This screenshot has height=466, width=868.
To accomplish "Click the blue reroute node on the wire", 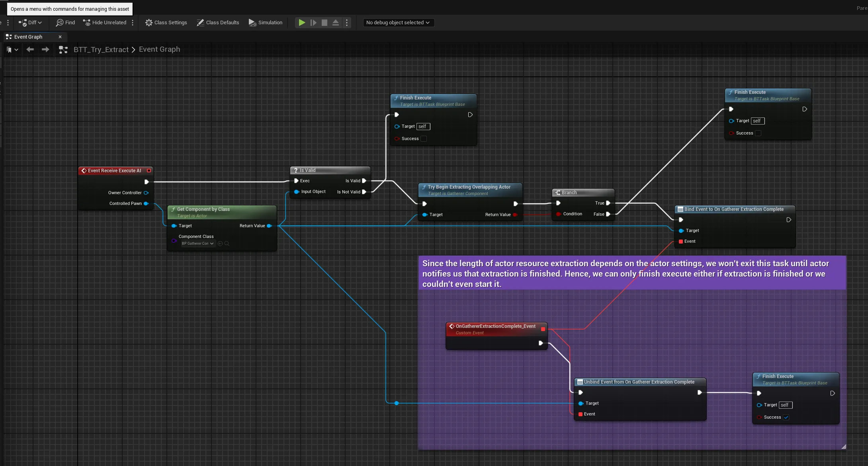I will 397,403.
